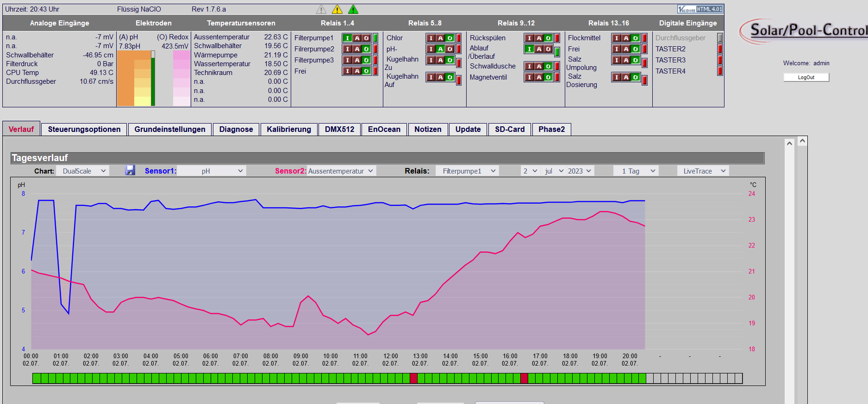This screenshot has width=868, height=404.
Task: Open the Steuerungsoptionen tab
Action: (84, 129)
